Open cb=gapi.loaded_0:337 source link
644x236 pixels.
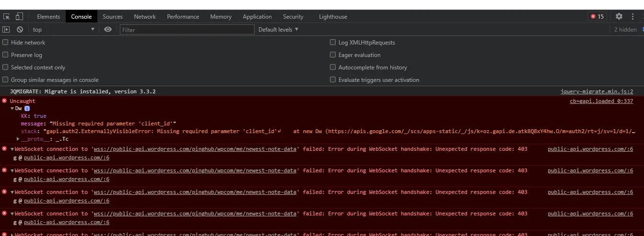[x=601, y=101]
